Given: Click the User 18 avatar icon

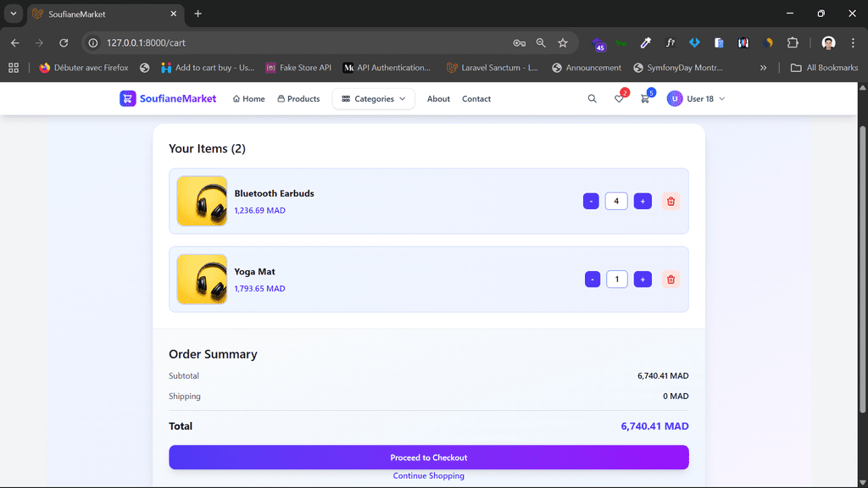Looking at the screenshot, I should (674, 98).
